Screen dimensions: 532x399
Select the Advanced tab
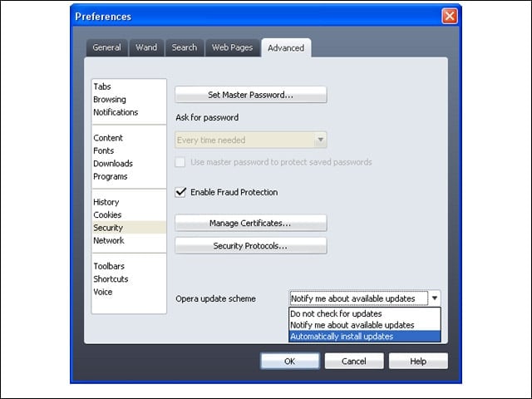(286, 48)
